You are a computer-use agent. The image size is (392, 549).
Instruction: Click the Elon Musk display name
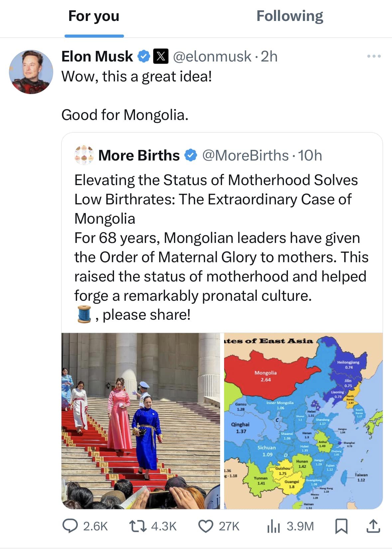pyautogui.click(x=97, y=56)
